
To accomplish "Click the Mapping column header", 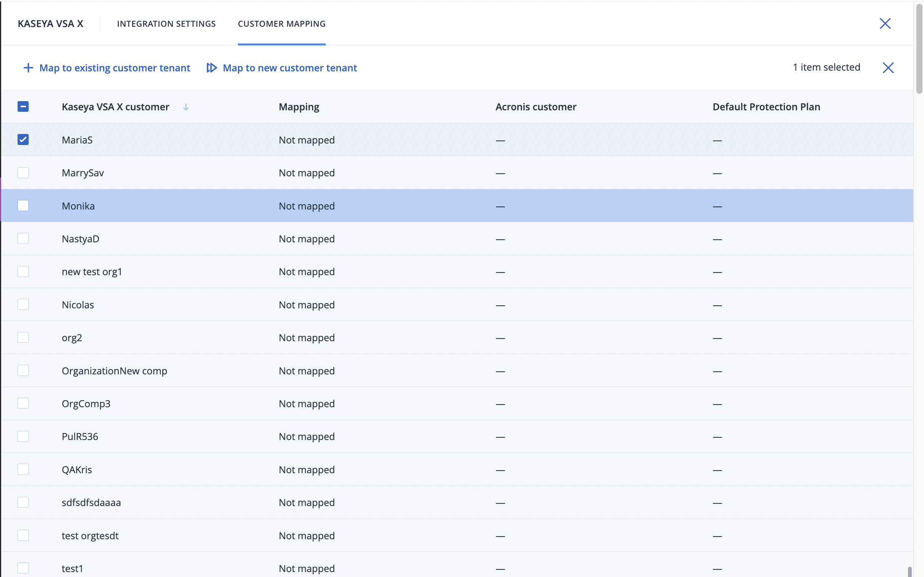I will coord(299,107).
